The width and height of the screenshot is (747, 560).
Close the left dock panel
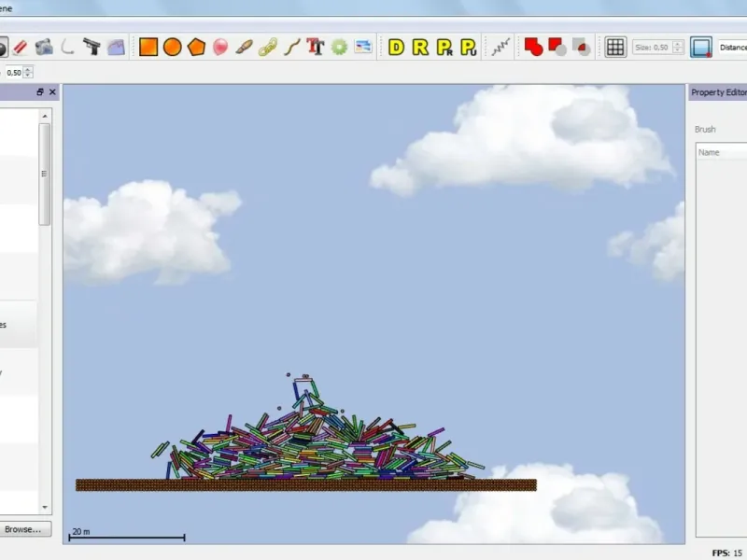[52, 91]
